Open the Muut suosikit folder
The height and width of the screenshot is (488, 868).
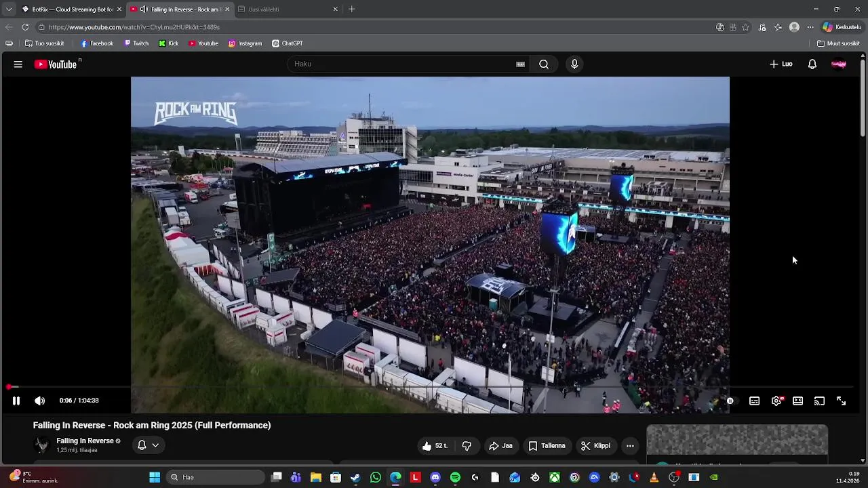[839, 43]
